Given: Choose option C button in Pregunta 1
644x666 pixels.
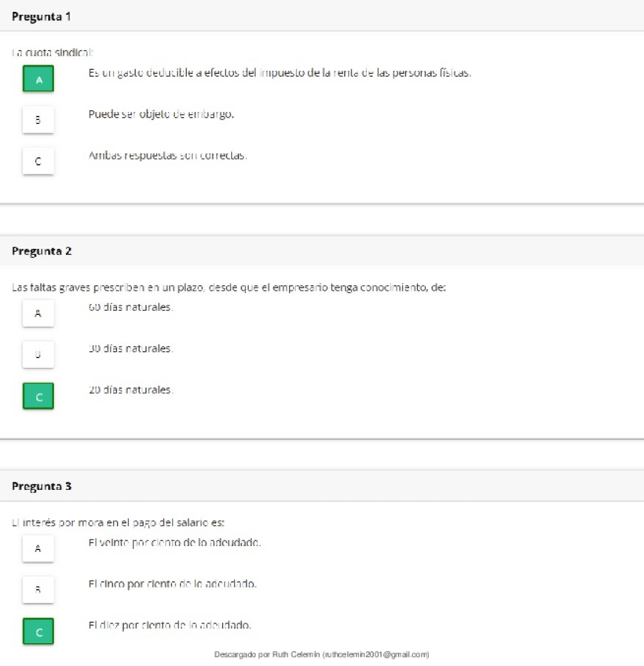Looking at the screenshot, I should coord(38,162).
